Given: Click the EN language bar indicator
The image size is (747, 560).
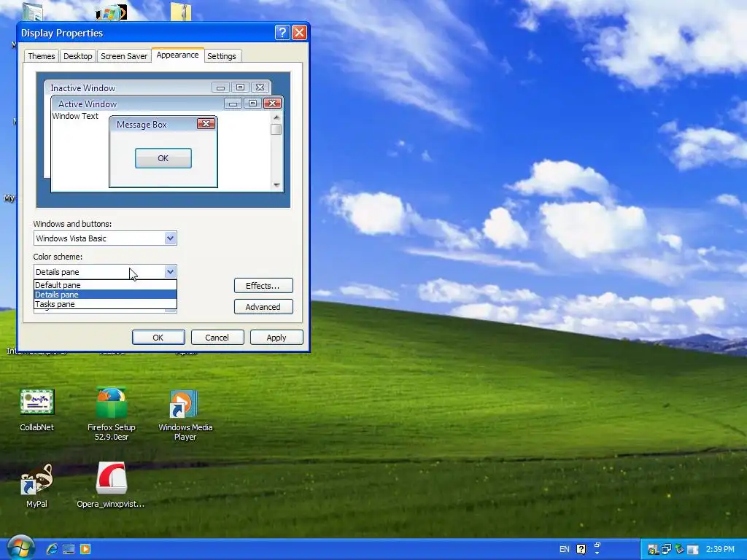Looking at the screenshot, I should point(564,549).
